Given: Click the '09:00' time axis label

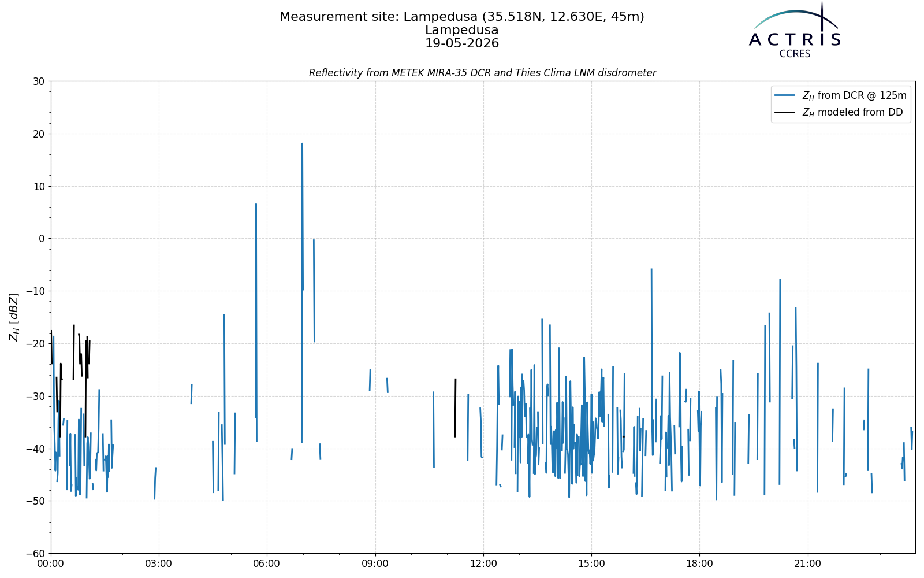Looking at the screenshot, I should coord(375,564).
